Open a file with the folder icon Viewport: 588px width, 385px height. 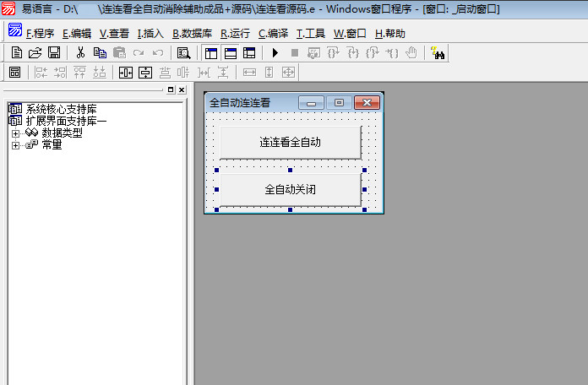pyautogui.click(x=35, y=53)
